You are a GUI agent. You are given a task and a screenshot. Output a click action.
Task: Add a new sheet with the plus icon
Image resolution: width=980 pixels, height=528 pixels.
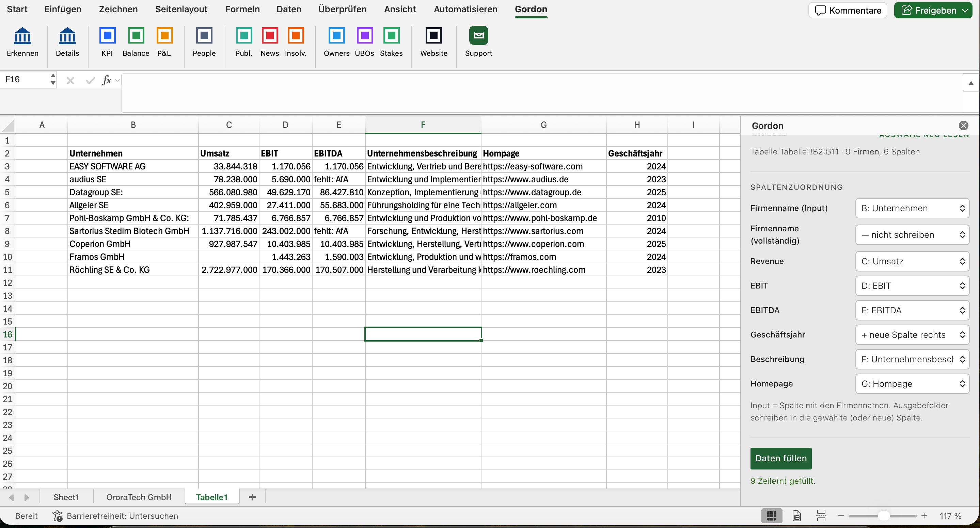252,497
